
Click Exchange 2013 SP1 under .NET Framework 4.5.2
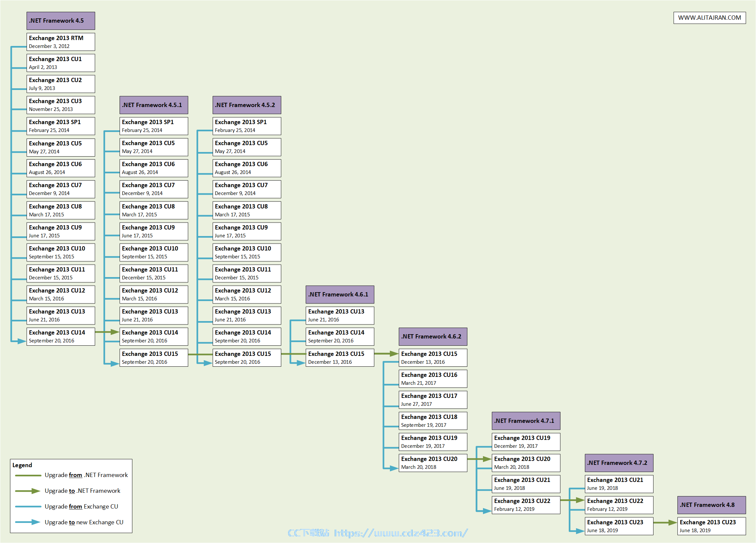point(247,126)
